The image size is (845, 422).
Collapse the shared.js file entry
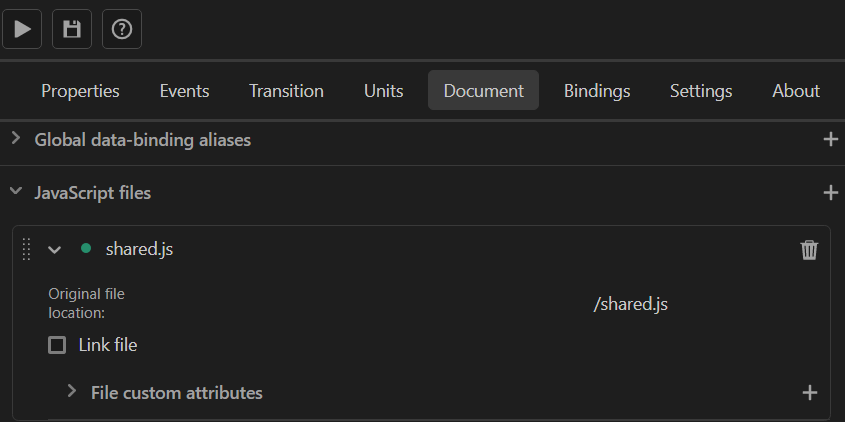[x=55, y=250]
